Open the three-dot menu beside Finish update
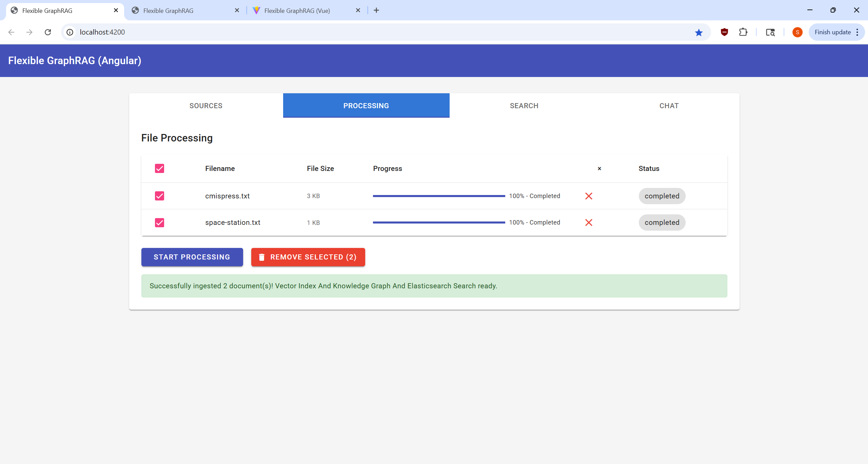This screenshot has height=464, width=868. point(857,32)
